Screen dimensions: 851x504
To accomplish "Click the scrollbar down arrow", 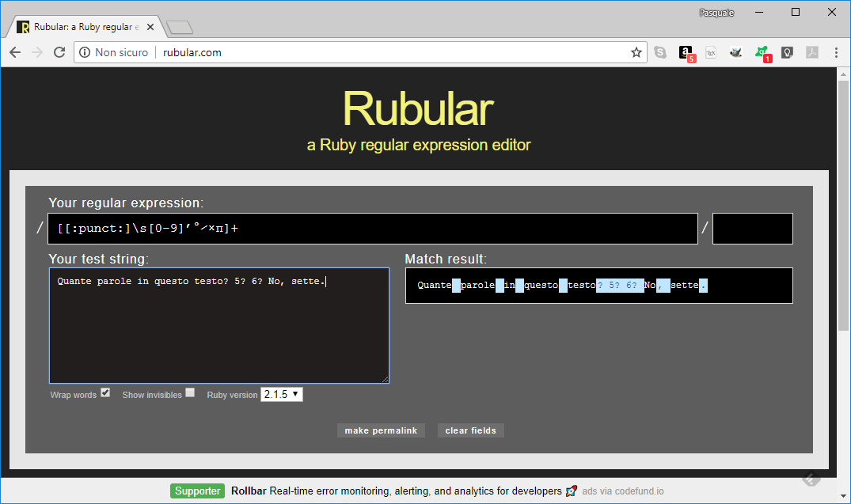I will pyautogui.click(x=843, y=496).
